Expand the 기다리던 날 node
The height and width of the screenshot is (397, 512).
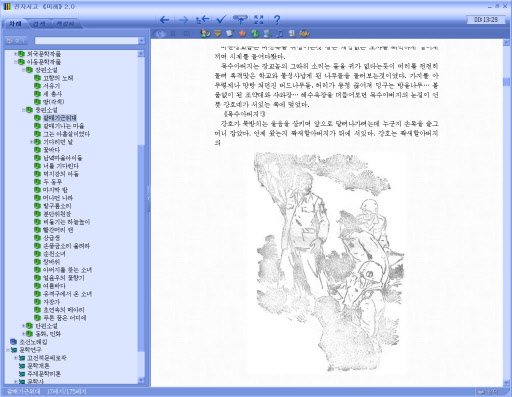tap(32, 142)
